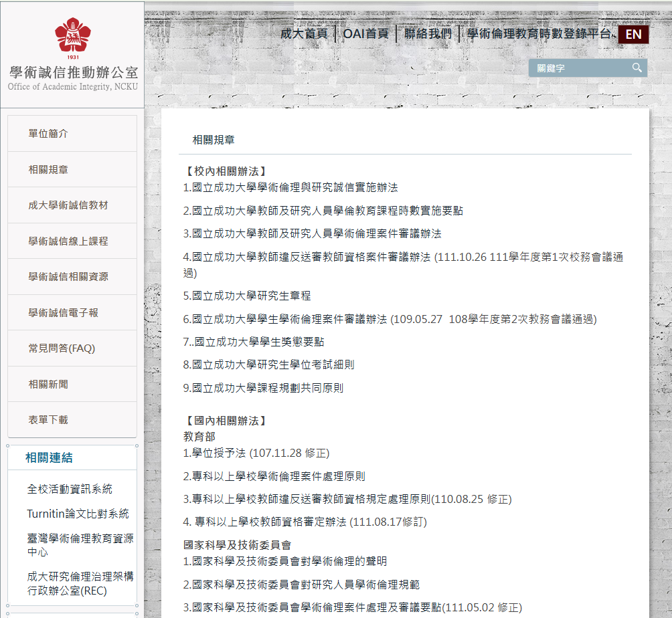Open 聯絡我們 contact link
The image size is (672, 618).
pyautogui.click(x=428, y=34)
